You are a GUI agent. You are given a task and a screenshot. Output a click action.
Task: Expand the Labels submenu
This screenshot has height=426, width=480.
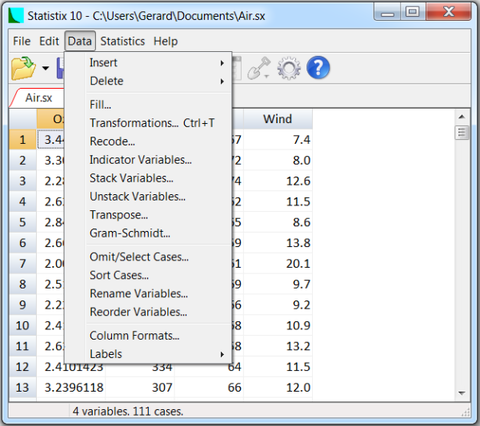coord(157,354)
